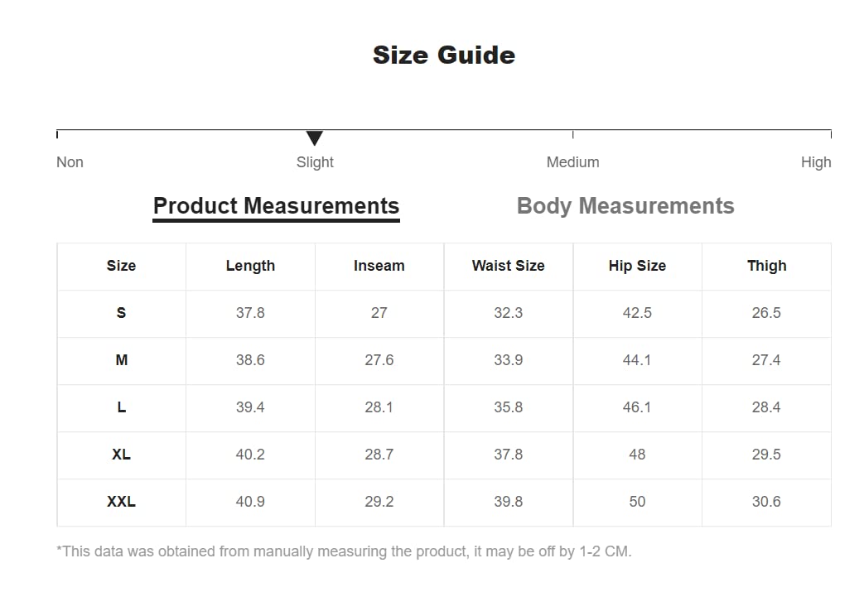Click the manual measuring disclaimer note
864x616 pixels.
[x=344, y=551]
